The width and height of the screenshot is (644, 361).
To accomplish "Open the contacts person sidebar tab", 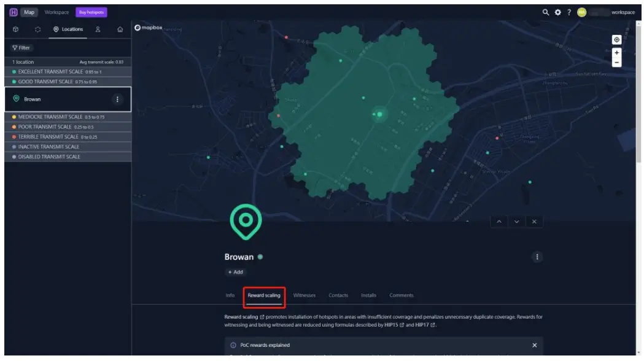I will pyautogui.click(x=98, y=29).
